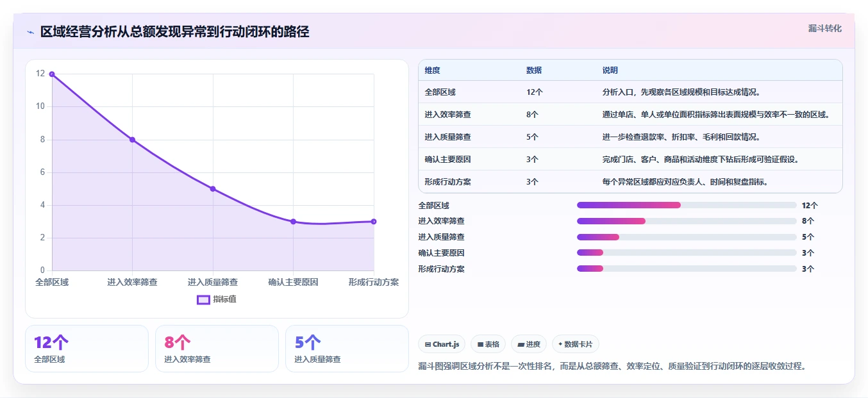Image resolution: width=868 pixels, height=398 pixels.
Task: Select the 区域经营分析 page title text
Action: pyautogui.click(x=174, y=31)
